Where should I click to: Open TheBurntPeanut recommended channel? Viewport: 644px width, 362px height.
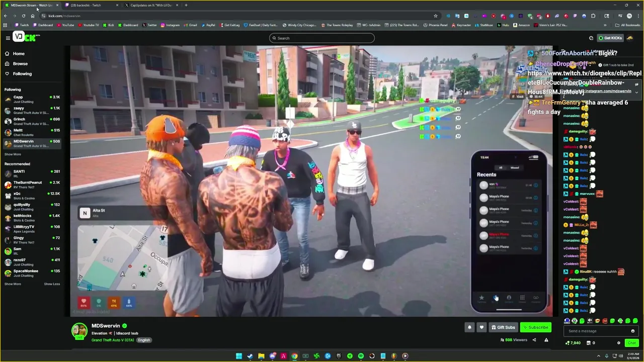coord(32,185)
